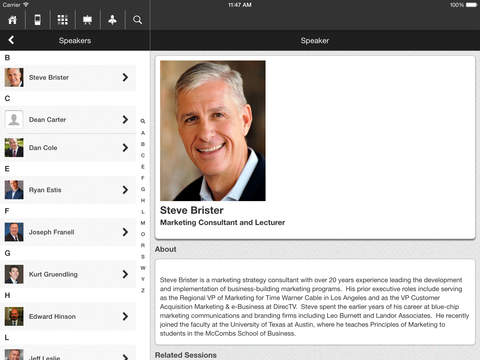Open Steve Brister chevron in list

coord(125,77)
